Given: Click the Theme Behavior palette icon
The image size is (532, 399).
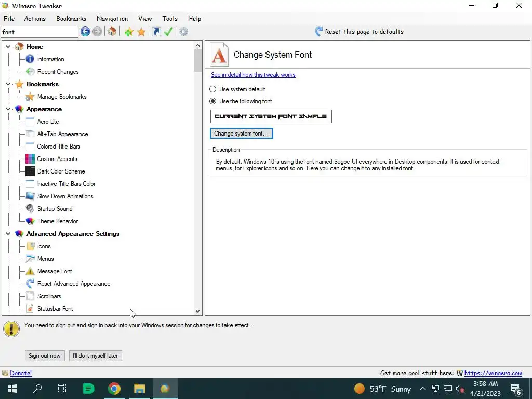Looking at the screenshot, I should (x=30, y=221).
